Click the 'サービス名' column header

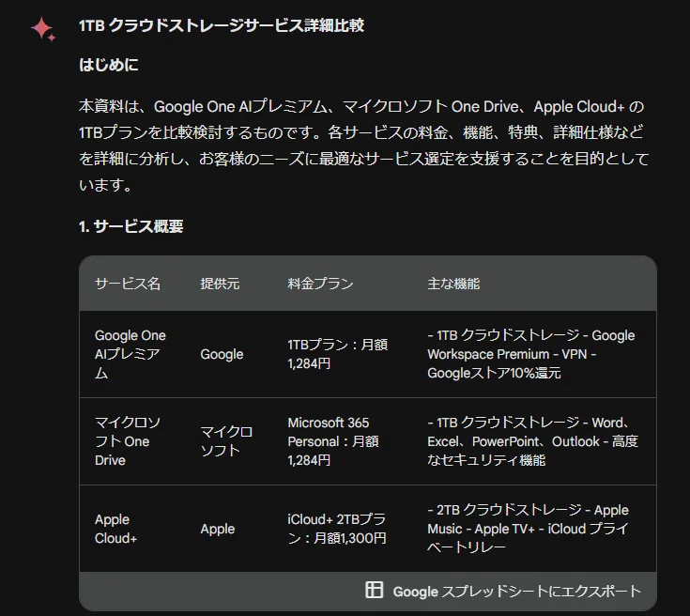point(128,284)
